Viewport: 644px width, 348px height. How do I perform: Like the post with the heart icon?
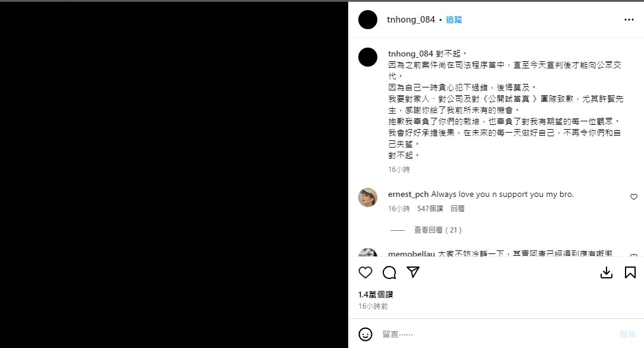pyautogui.click(x=365, y=272)
